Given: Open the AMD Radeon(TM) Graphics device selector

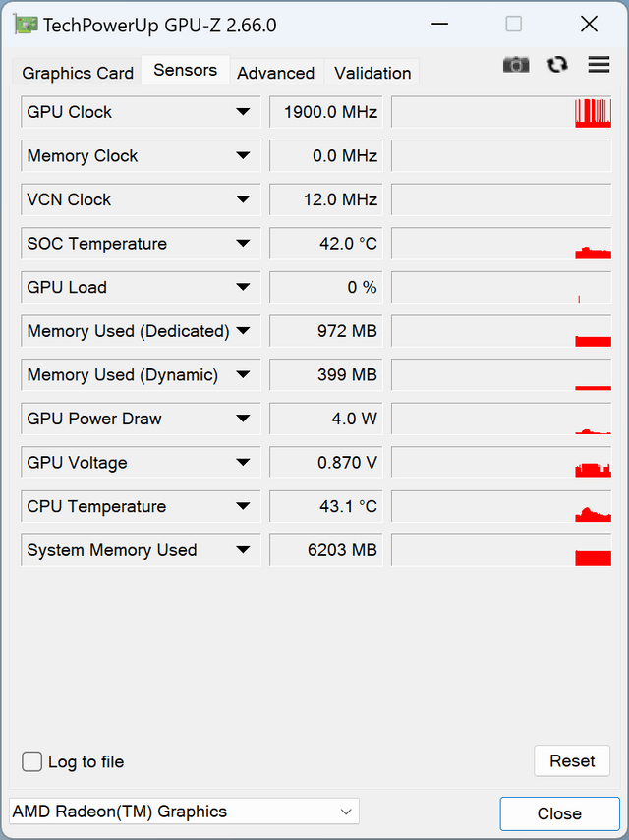Looking at the screenshot, I should (184, 812).
